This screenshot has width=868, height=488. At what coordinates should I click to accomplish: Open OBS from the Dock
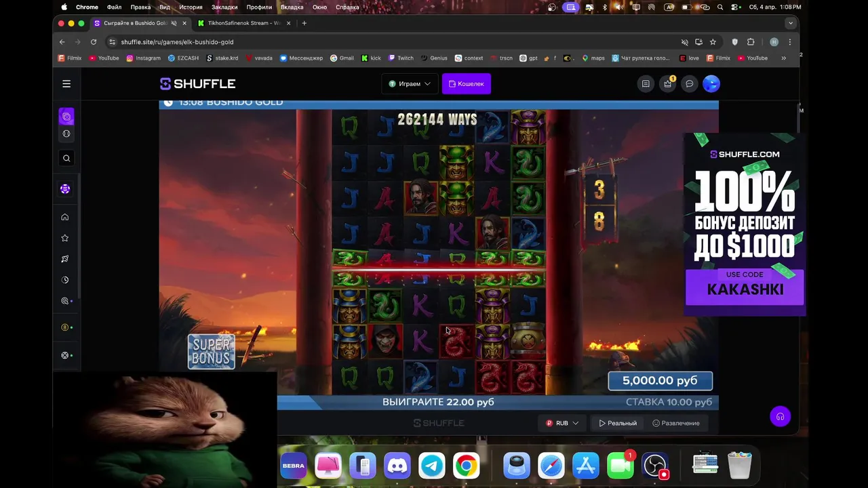click(656, 466)
